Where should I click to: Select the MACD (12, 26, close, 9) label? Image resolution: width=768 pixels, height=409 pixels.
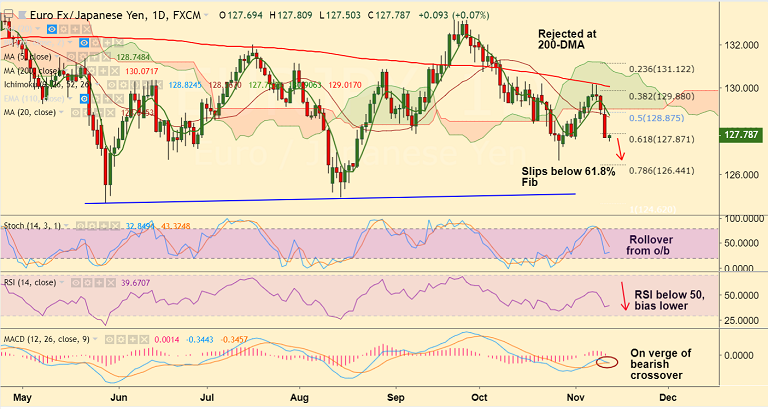pyautogui.click(x=47, y=339)
